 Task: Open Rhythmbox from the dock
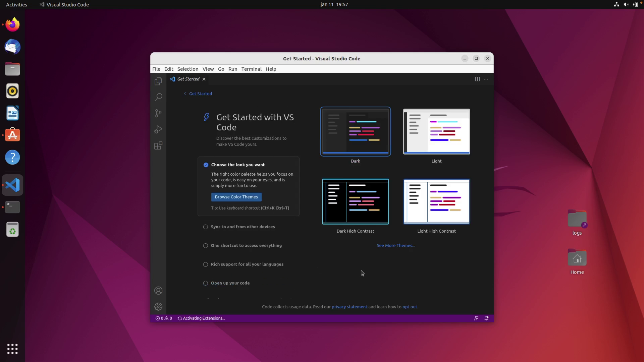pos(12,91)
